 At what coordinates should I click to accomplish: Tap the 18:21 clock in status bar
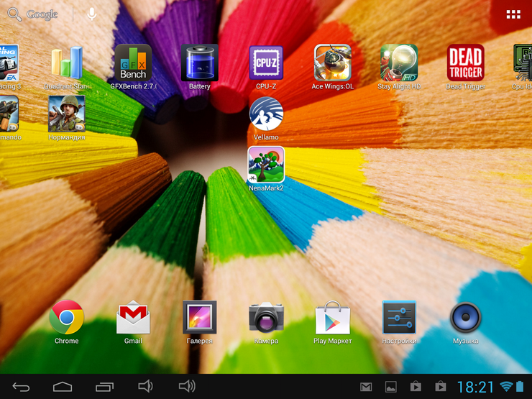(475, 387)
